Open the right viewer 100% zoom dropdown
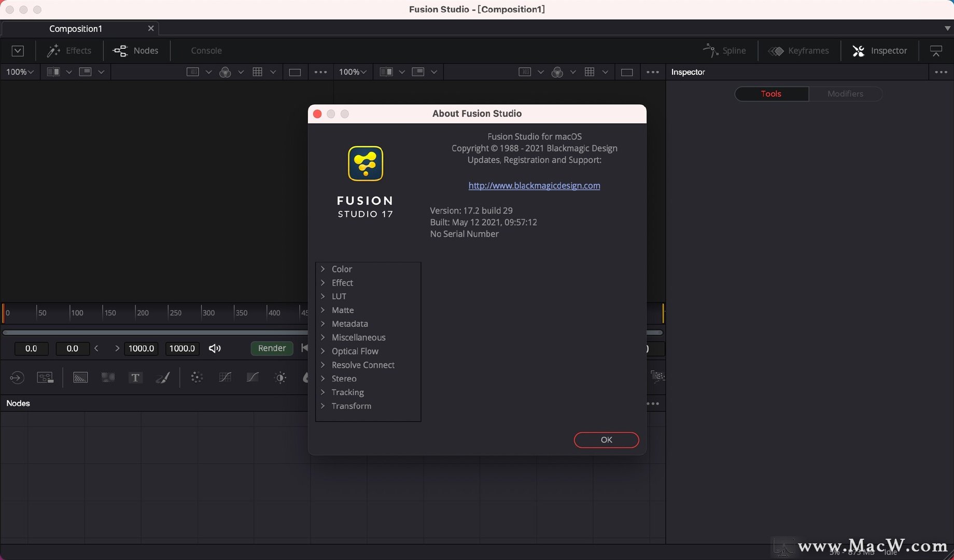The image size is (954, 560). (x=353, y=72)
